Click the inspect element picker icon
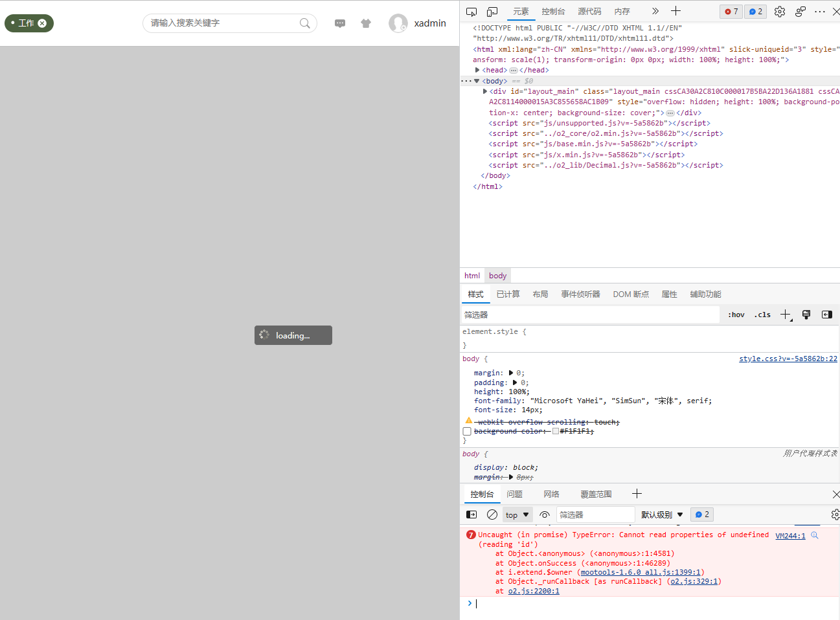This screenshot has width=840, height=620. click(x=471, y=12)
